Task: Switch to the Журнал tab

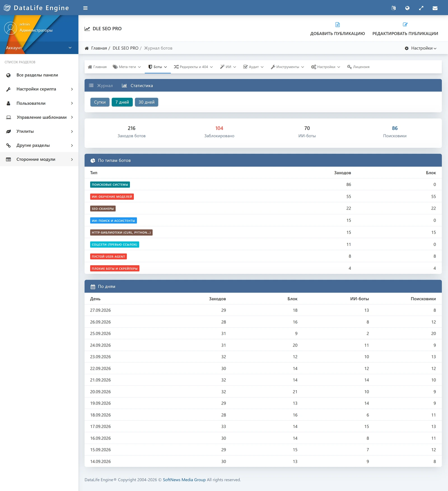Action: click(x=101, y=85)
